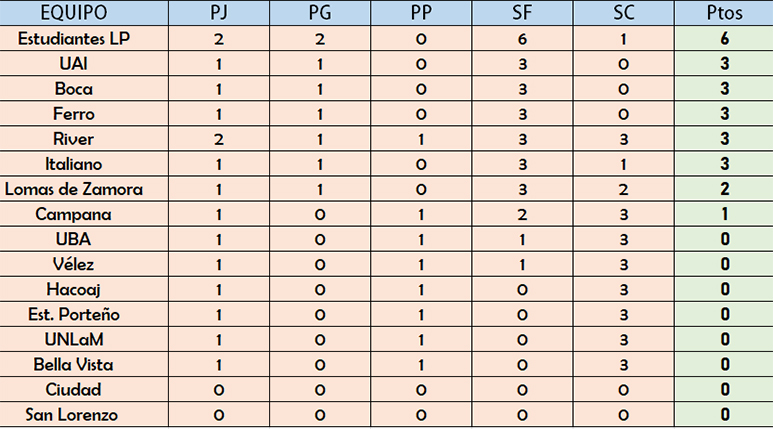Select the PJ column header
773x429 pixels.
tap(219, 12)
